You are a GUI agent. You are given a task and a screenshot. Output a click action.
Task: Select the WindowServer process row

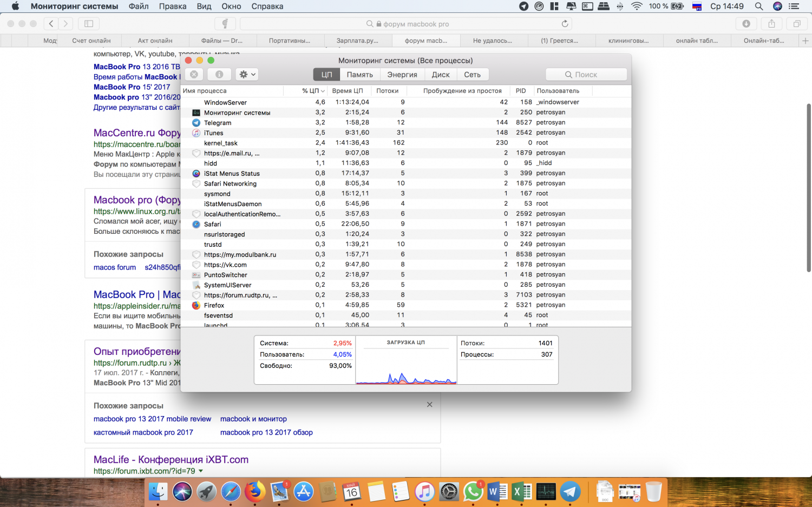coord(406,102)
